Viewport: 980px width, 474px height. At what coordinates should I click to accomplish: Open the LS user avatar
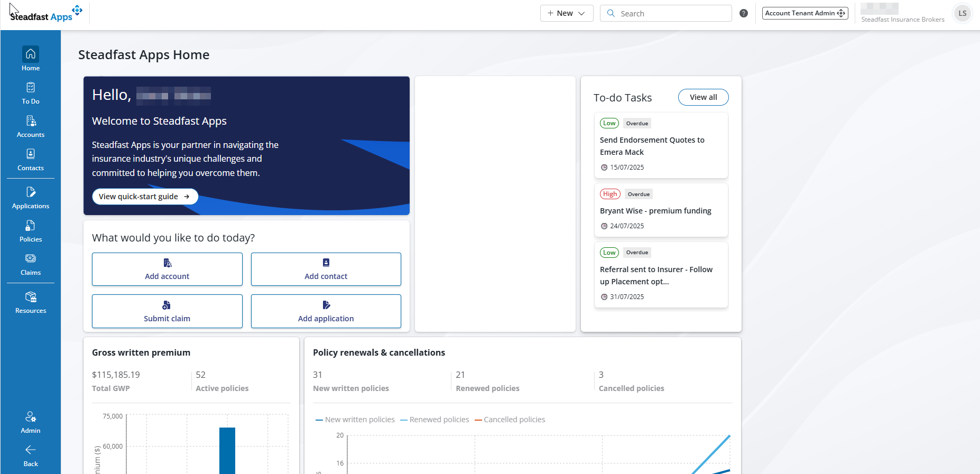click(963, 13)
